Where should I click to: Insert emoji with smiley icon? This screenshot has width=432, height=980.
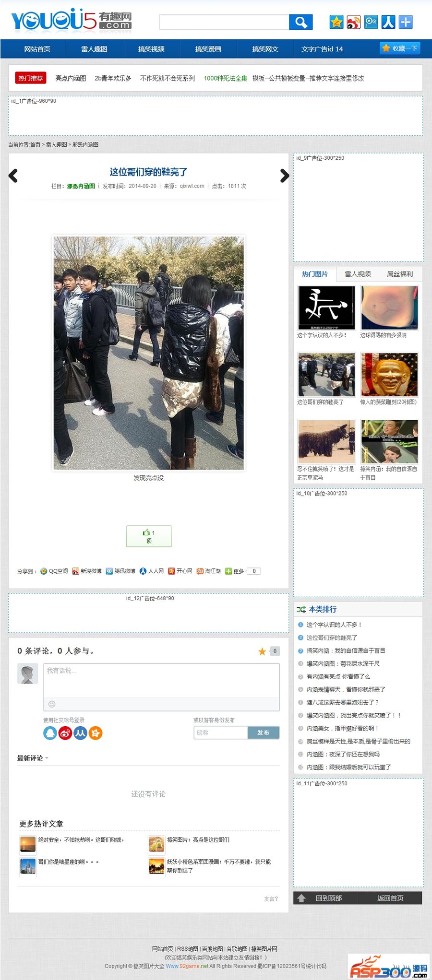pyautogui.click(x=52, y=704)
